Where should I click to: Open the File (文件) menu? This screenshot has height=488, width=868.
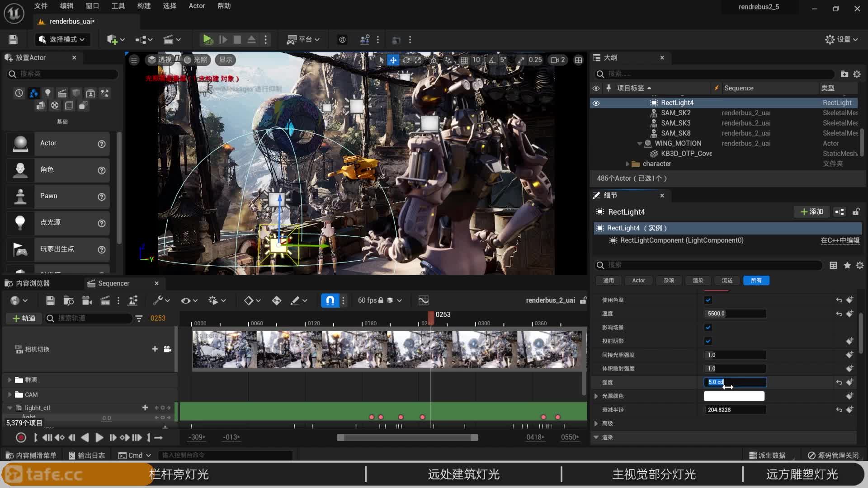[x=41, y=6]
